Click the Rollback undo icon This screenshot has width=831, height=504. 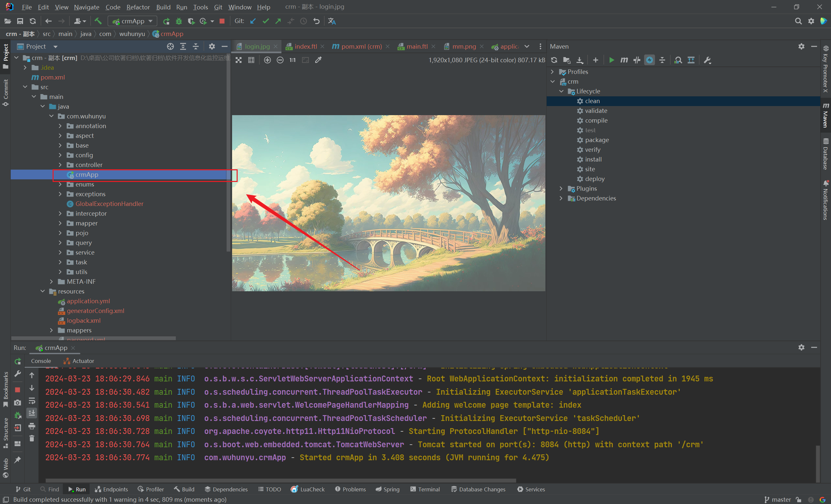(x=316, y=21)
